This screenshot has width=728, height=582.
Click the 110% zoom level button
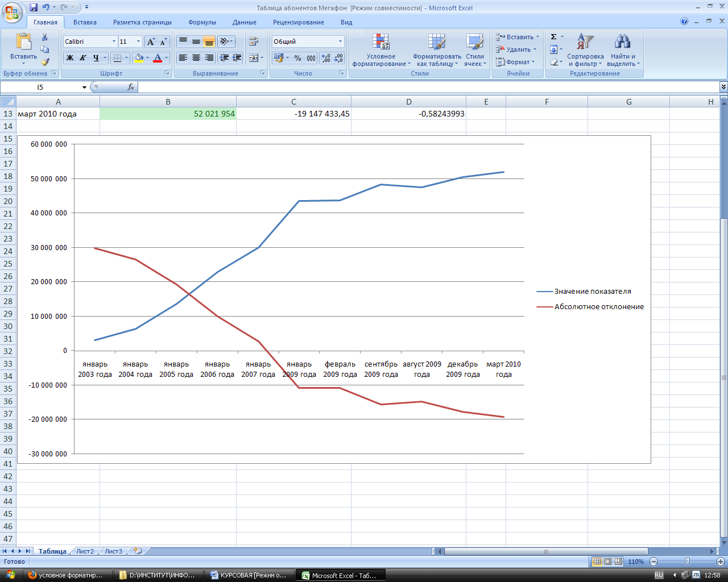636,562
